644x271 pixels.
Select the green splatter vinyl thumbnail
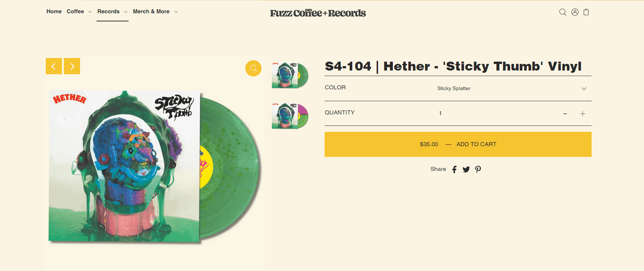290,75
